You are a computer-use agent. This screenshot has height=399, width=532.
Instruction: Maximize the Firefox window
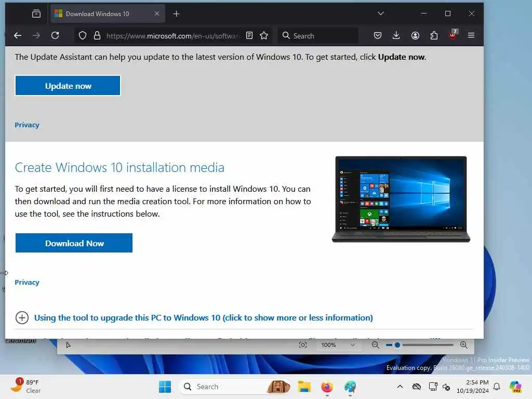pyautogui.click(x=448, y=13)
